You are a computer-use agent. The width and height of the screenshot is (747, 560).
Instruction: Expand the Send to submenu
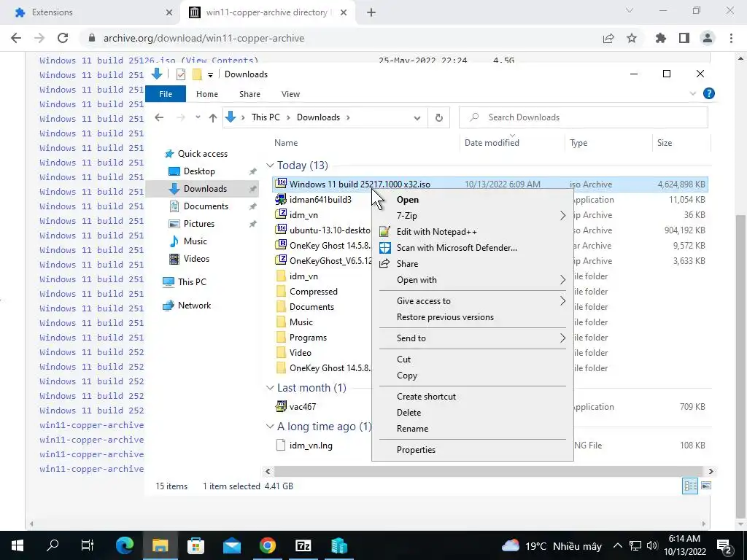562,338
